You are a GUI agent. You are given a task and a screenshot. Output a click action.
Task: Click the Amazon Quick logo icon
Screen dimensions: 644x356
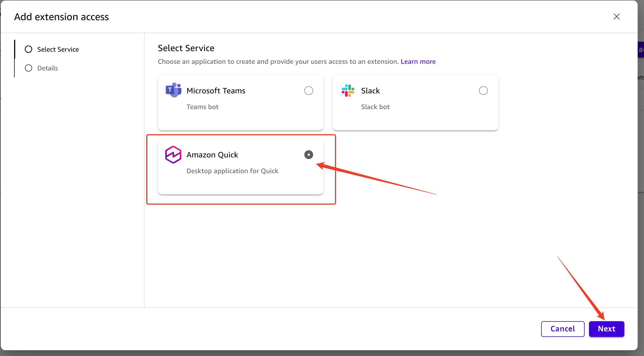[173, 155]
